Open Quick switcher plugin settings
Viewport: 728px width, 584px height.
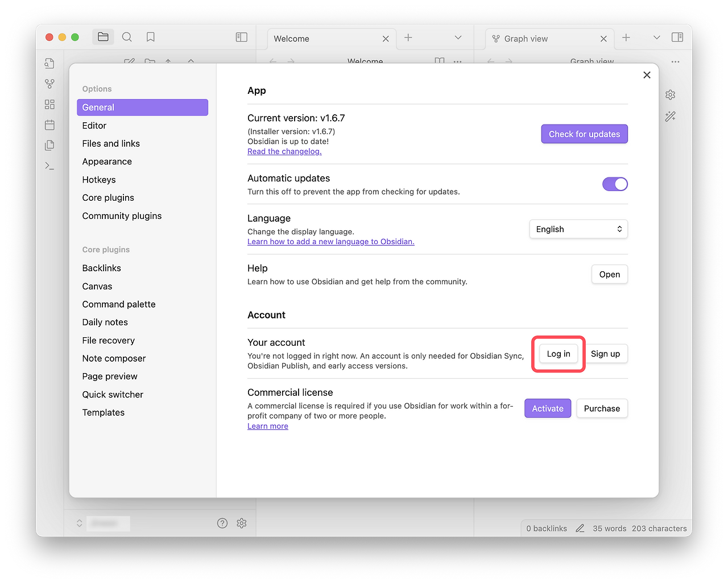click(142, 395)
